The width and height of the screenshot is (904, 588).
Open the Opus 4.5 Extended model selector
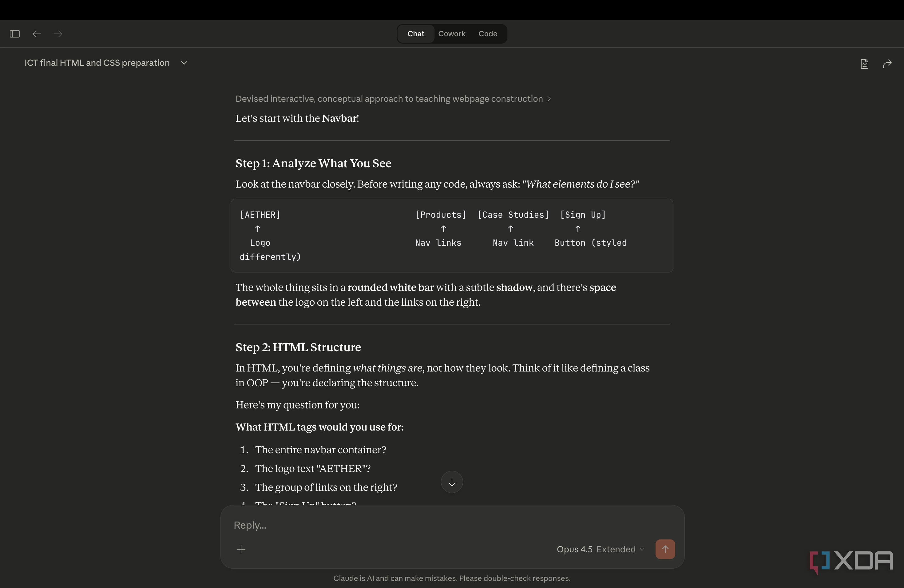pos(601,549)
